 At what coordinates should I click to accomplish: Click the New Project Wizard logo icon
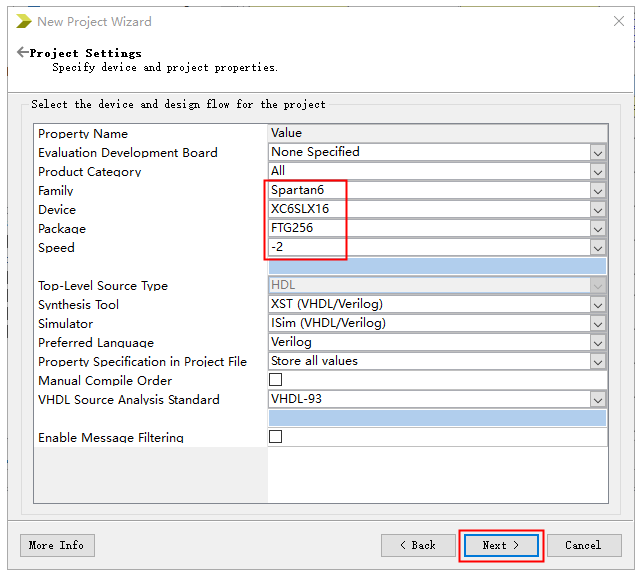(x=23, y=21)
